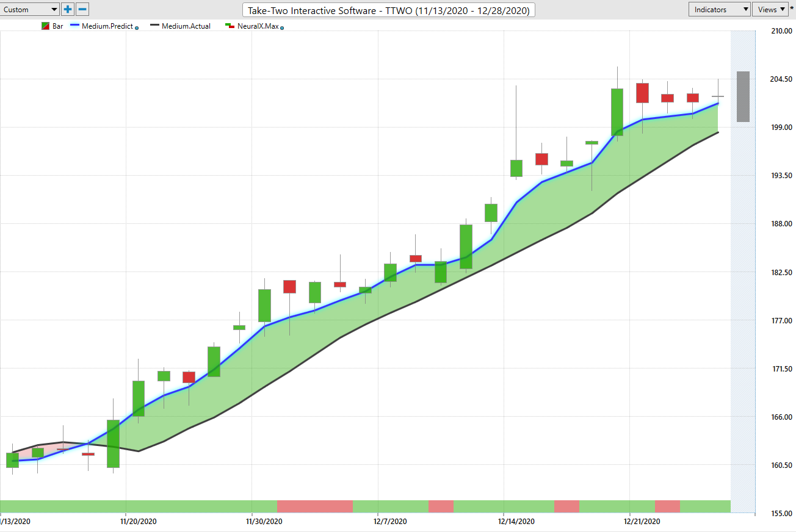The width and height of the screenshot is (796, 532).
Task: Click the 12/14/2020 date label
Action: tap(516, 522)
